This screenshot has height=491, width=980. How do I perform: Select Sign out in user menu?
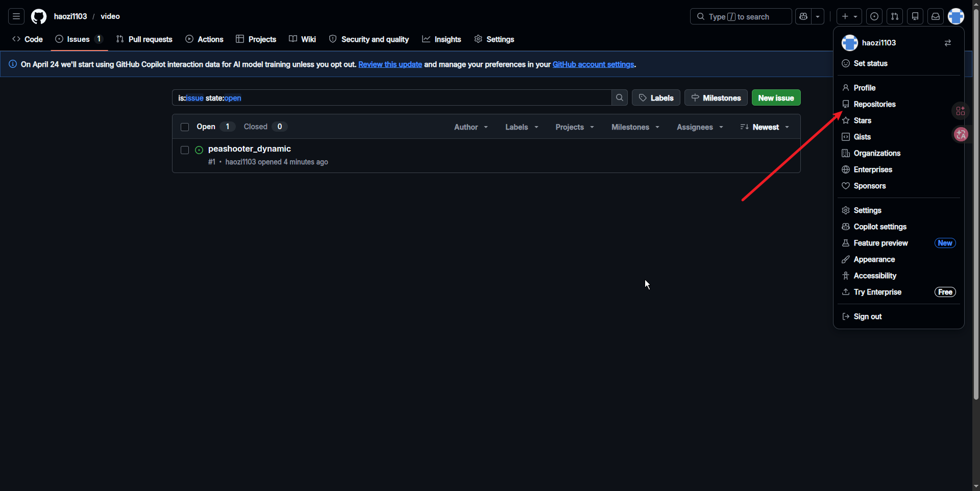click(898, 316)
